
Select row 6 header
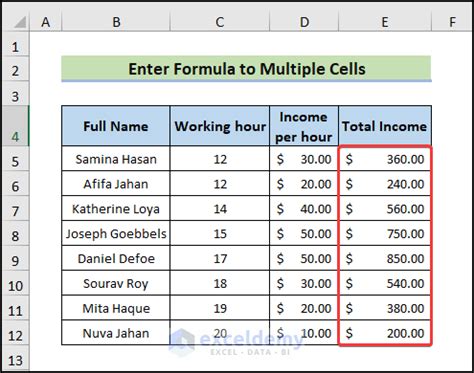tap(15, 184)
